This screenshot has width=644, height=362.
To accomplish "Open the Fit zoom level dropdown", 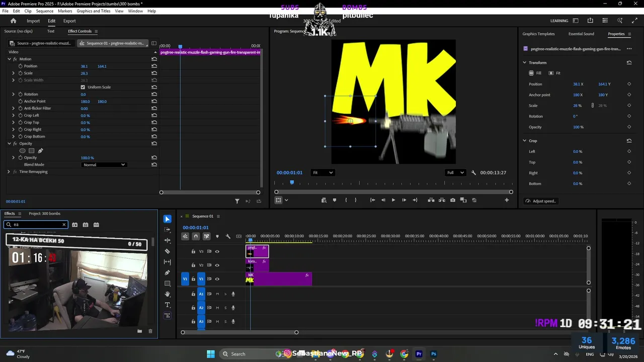I will 323,172.
